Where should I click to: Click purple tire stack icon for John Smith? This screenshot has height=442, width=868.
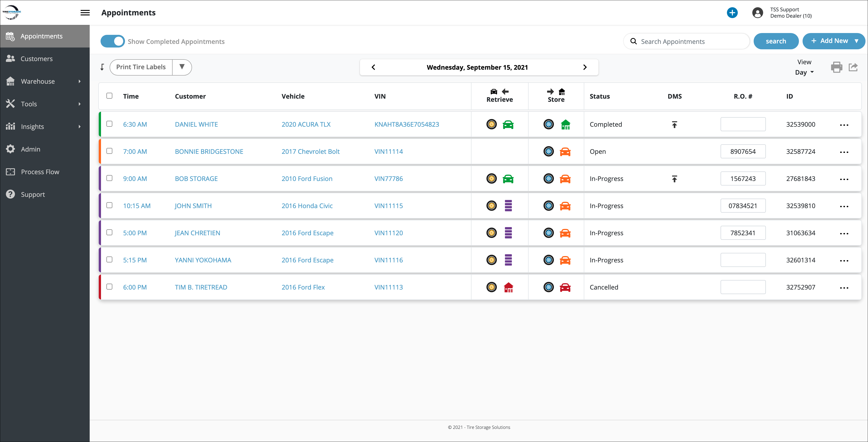coord(508,206)
